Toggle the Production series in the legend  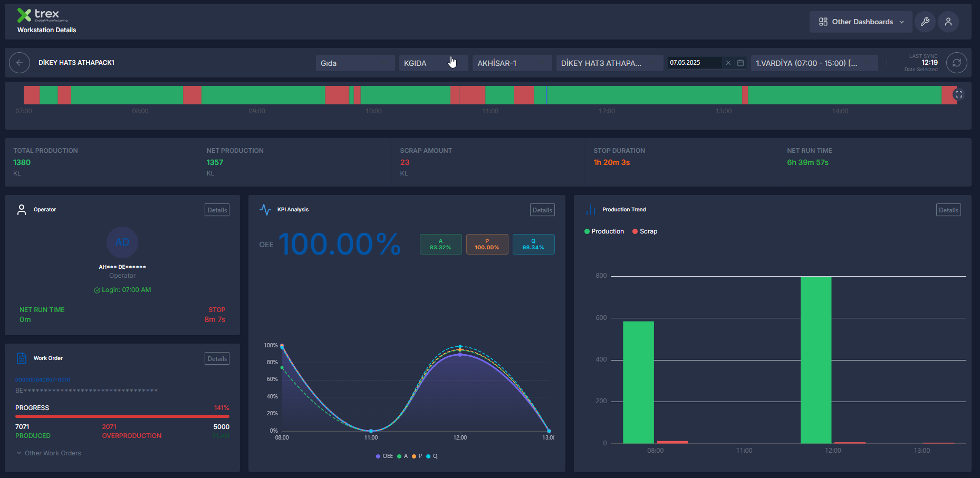coord(604,231)
